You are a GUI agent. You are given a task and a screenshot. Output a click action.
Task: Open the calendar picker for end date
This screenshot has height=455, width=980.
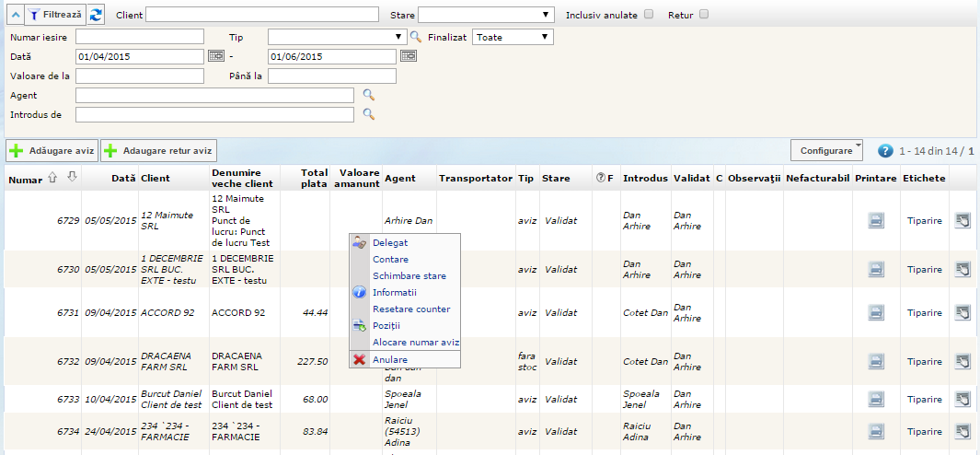click(409, 56)
